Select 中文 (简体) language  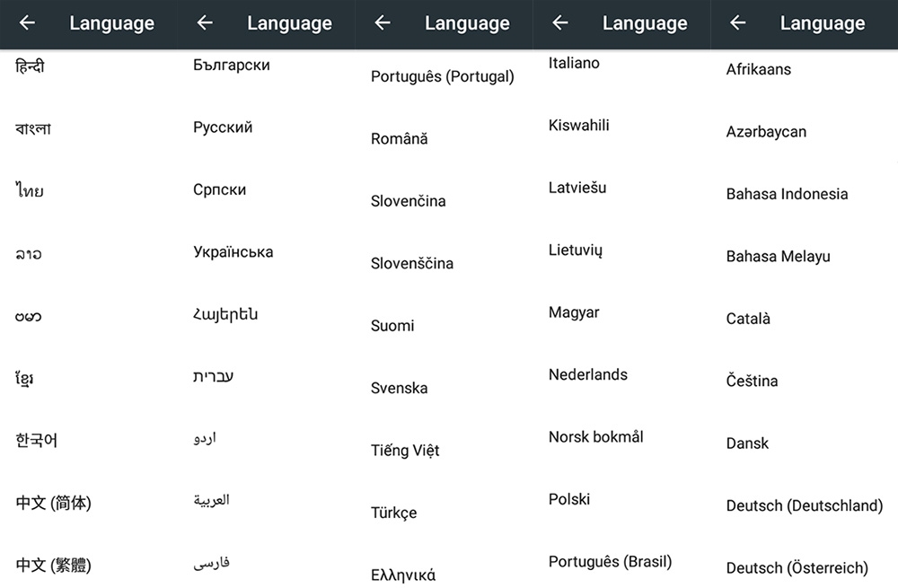point(53,503)
